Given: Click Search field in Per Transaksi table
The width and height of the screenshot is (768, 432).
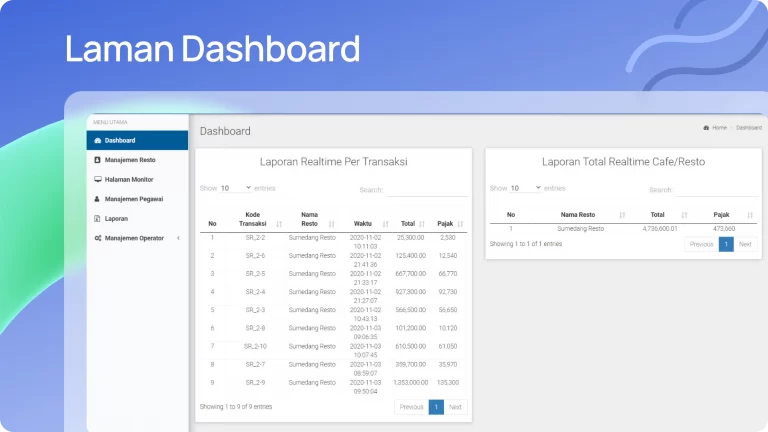Looking at the screenshot, I should (x=427, y=190).
